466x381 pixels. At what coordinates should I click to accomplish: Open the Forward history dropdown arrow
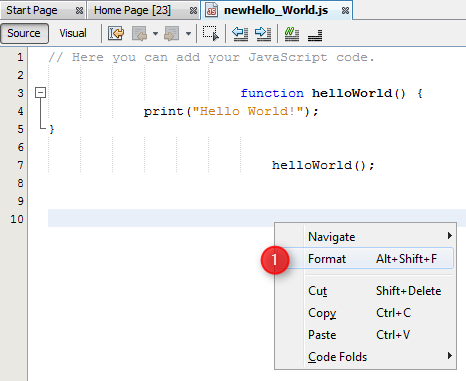(x=188, y=34)
